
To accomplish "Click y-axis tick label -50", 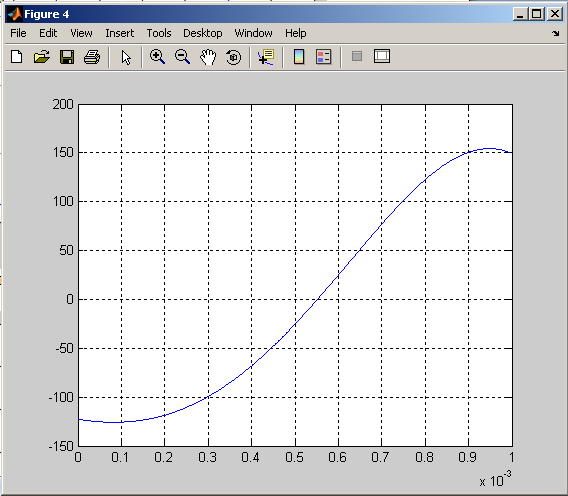I will [x=65, y=349].
